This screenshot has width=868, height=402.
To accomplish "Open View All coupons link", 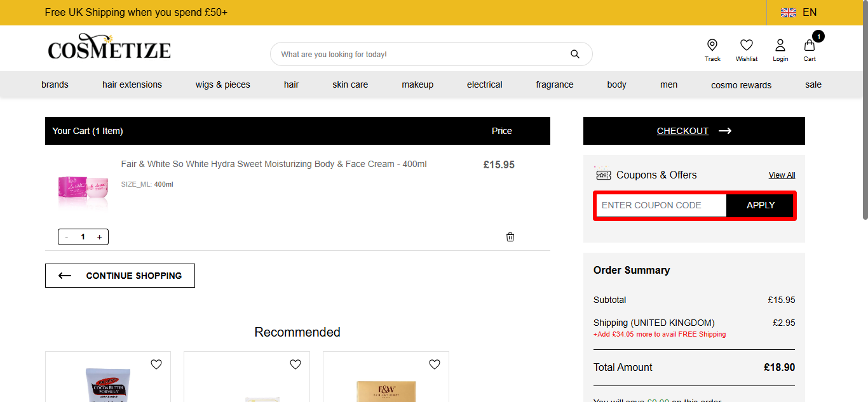I will [x=782, y=175].
